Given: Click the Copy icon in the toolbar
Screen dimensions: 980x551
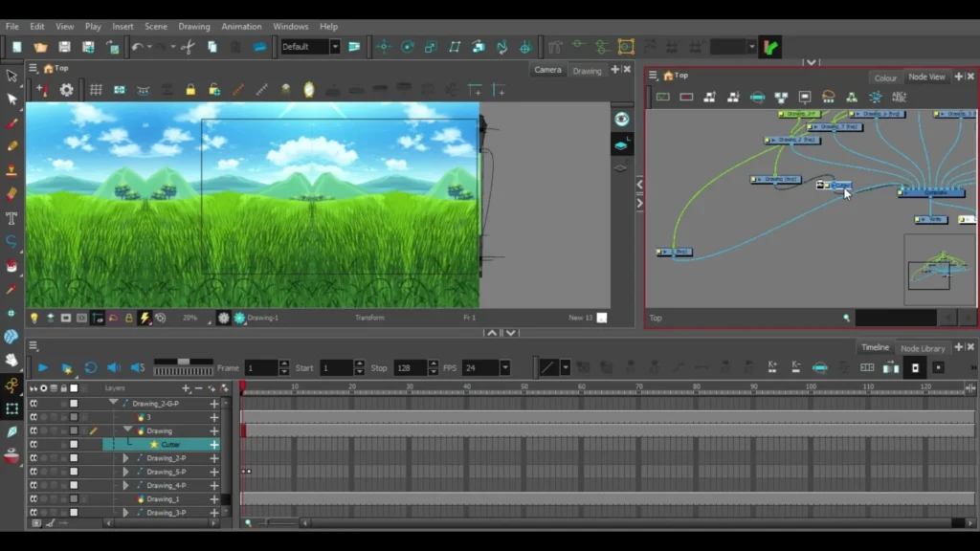Looking at the screenshot, I should tap(212, 47).
